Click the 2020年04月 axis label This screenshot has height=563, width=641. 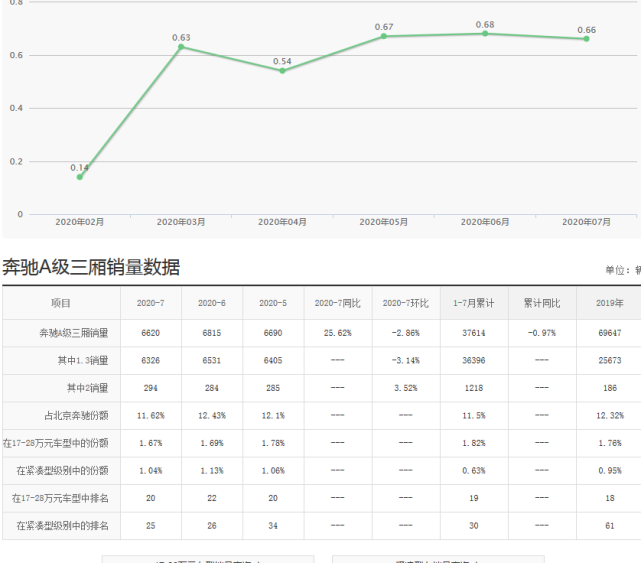coord(282,222)
